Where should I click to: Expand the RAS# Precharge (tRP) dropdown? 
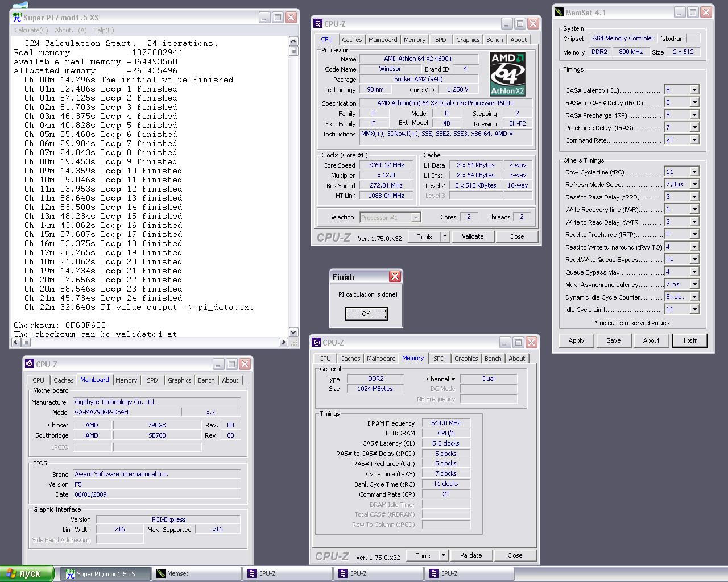tap(694, 115)
